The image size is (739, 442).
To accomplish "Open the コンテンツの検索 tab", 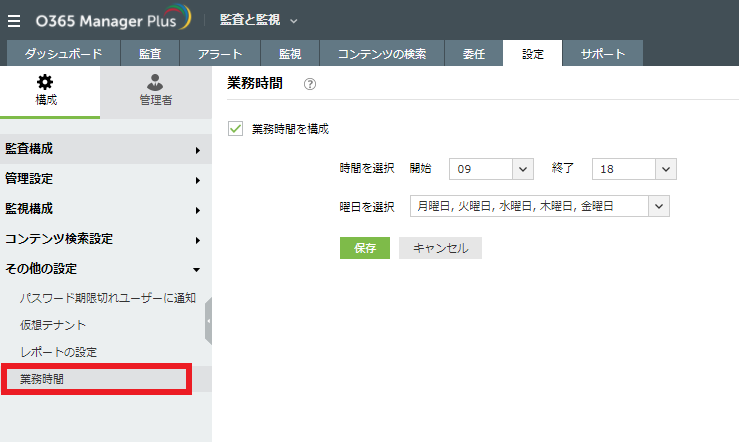I will (x=382, y=53).
